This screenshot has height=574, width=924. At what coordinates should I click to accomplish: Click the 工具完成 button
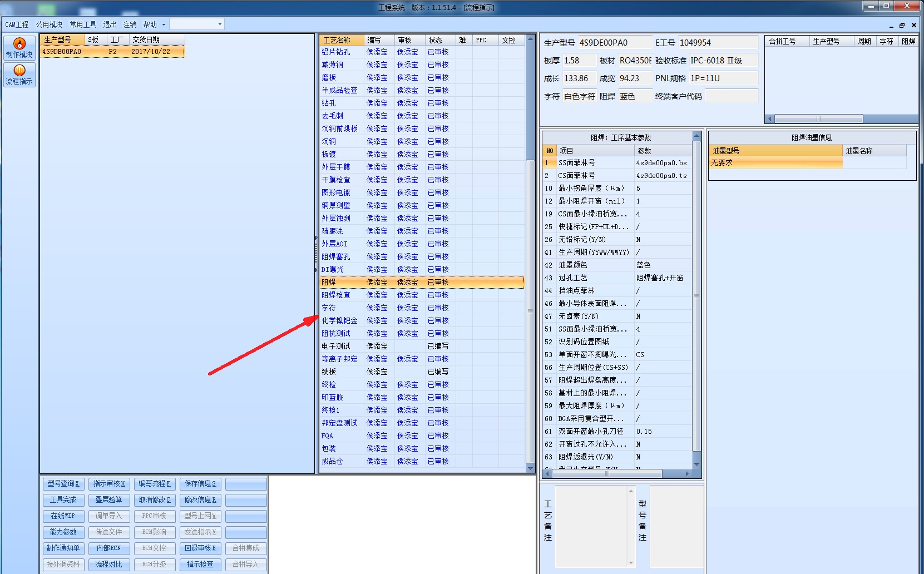pos(63,500)
